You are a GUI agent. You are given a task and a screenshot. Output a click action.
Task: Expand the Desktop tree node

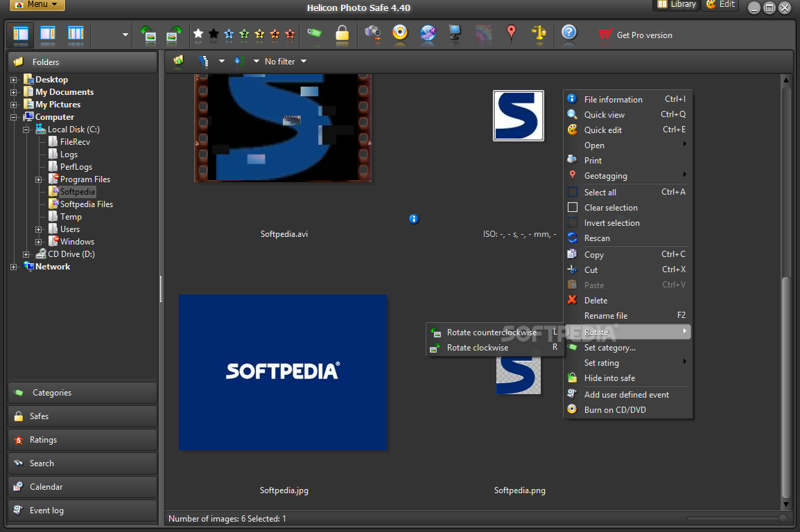(14, 80)
